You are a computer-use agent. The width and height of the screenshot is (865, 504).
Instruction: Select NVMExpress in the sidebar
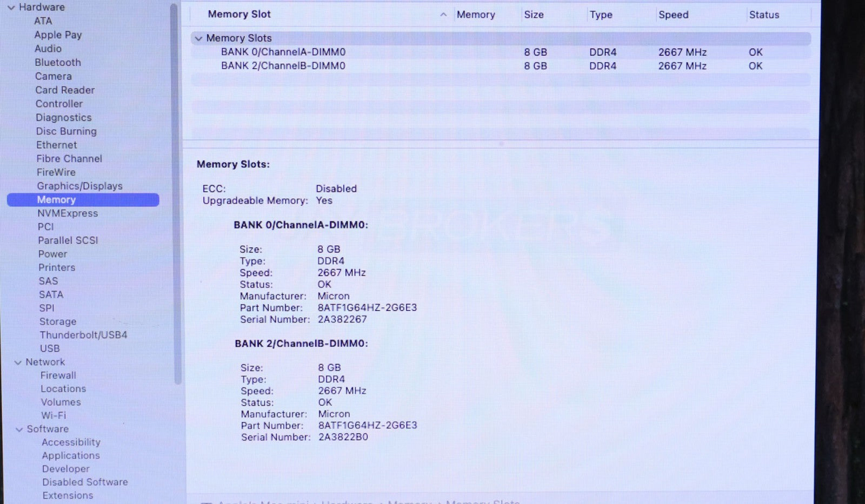pos(68,213)
